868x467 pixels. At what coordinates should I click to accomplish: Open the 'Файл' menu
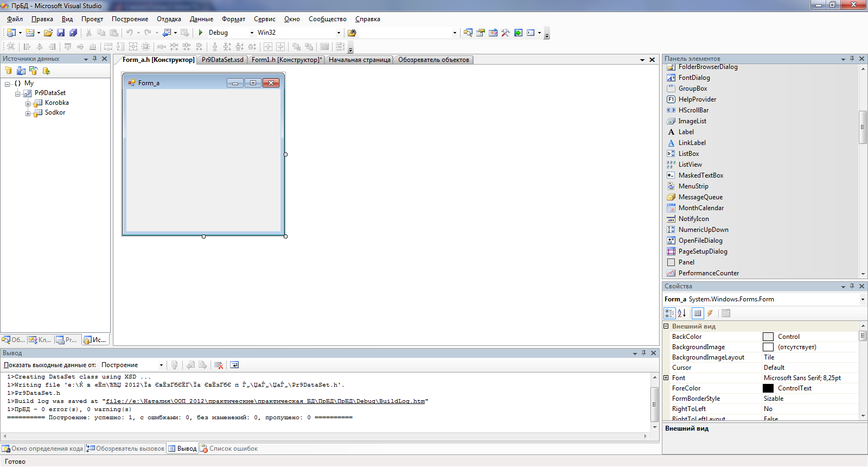coord(15,19)
